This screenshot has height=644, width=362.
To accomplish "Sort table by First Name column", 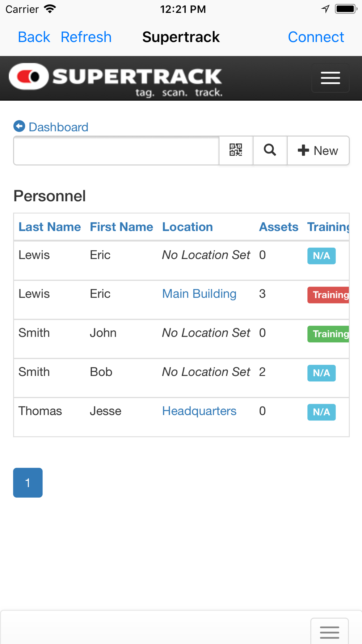I will [121, 227].
